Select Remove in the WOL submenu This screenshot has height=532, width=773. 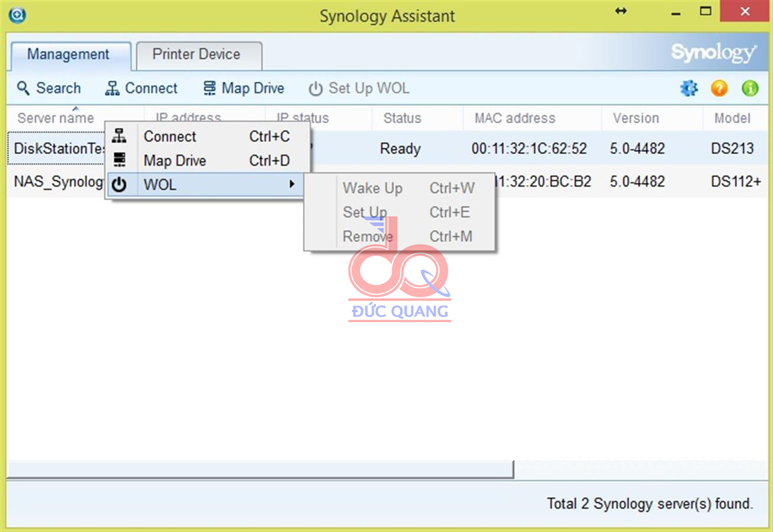(x=400, y=236)
